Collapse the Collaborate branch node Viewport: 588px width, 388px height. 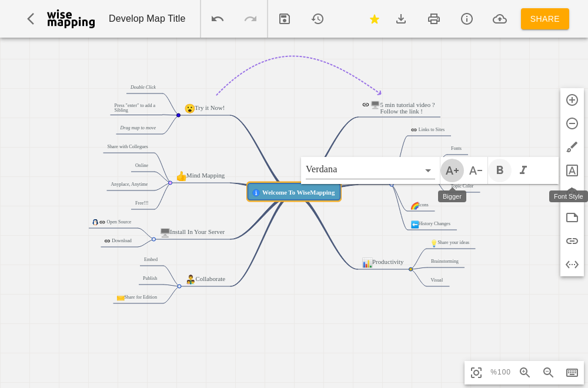[x=179, y=286]
